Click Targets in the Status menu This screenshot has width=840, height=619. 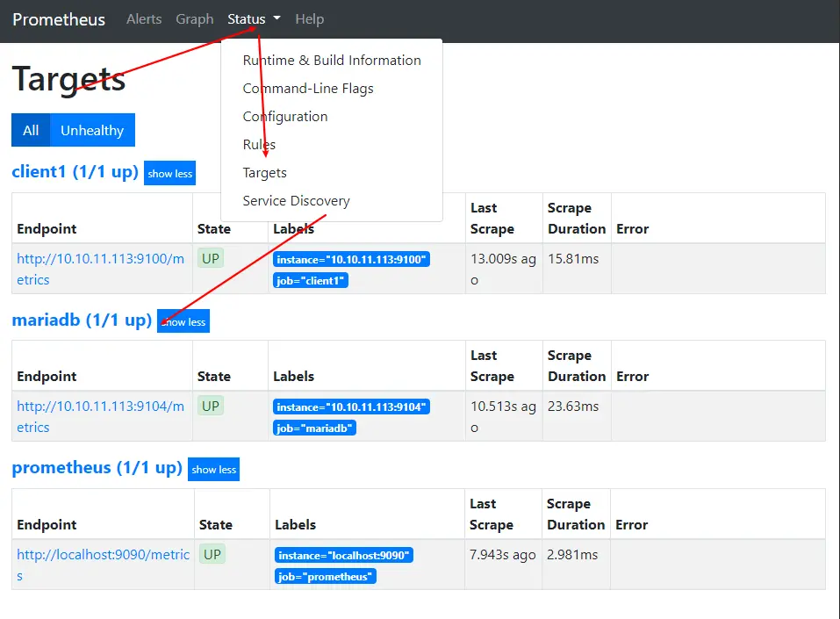(x=264, y=173)
